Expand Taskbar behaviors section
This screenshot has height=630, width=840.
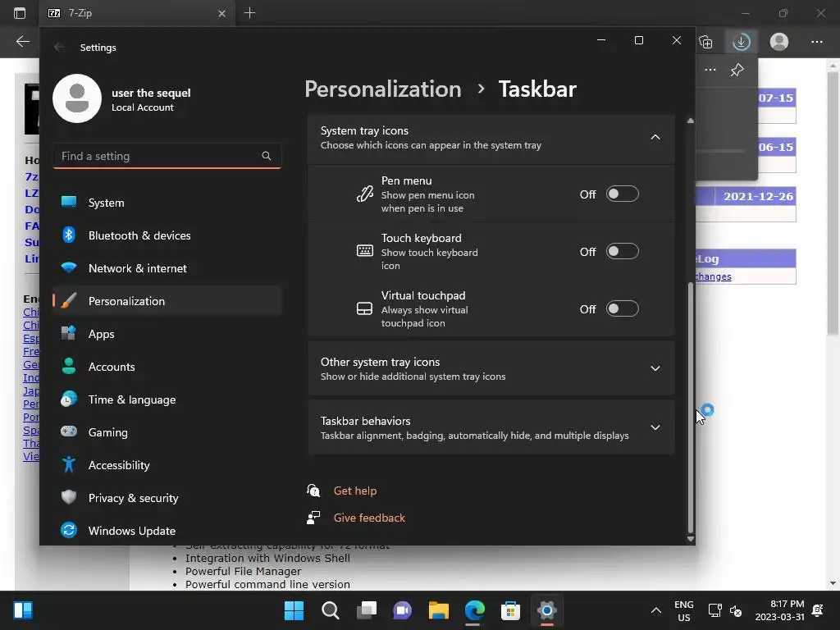[491, 427]
